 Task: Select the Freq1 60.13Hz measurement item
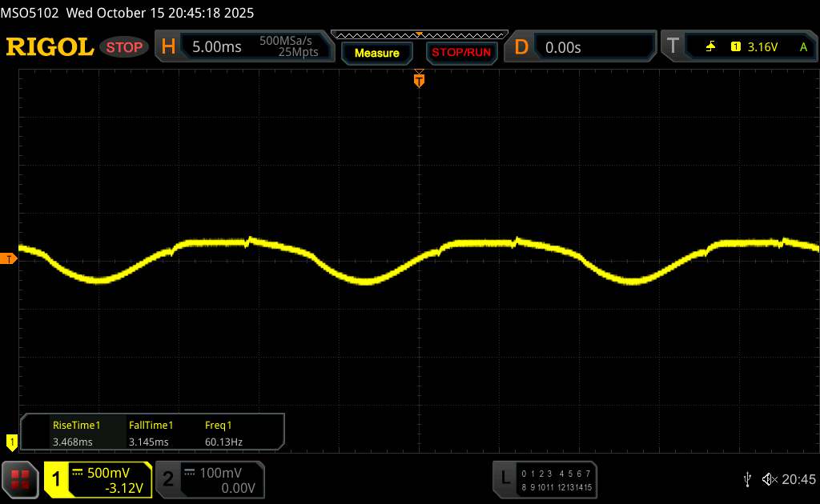coord(223,434)
